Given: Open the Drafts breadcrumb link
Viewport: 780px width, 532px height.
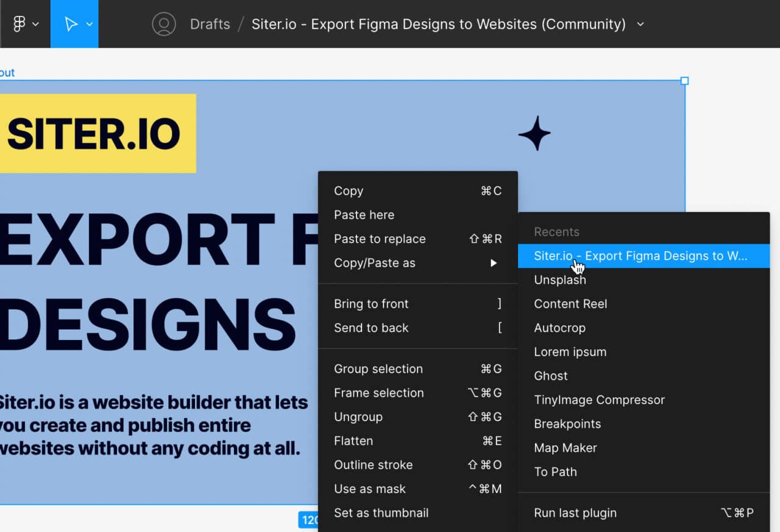Looking at the screenshot, I should point(210,24).
